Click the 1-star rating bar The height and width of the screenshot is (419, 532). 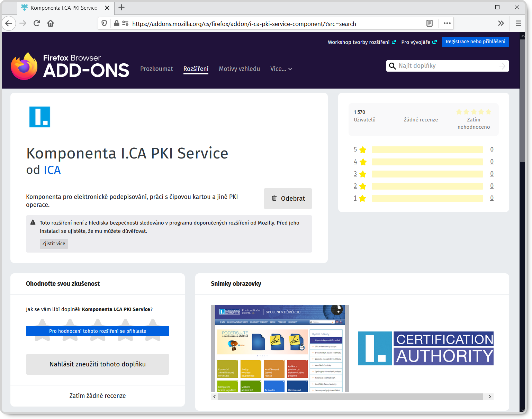427,198
